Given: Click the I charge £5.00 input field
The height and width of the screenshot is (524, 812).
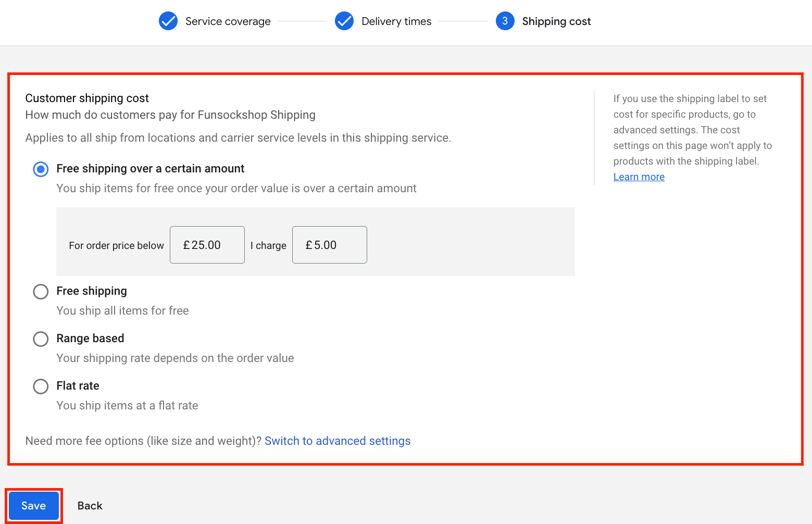Looking at the screenshot, I should [329, 245].
